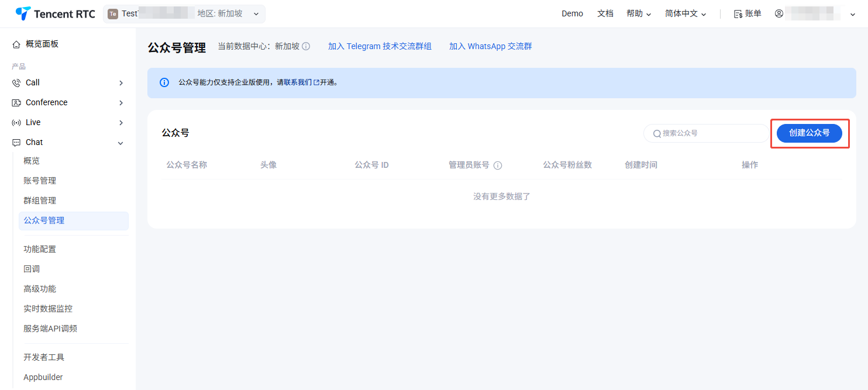868x390 pixels.
Task: Expand the Conference menu chevron
Action: click(121, 103)
